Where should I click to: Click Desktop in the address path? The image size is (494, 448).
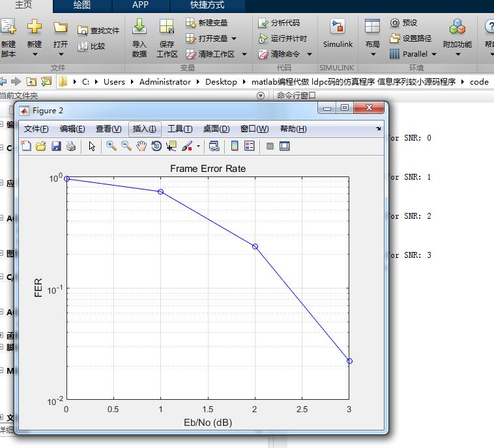(221, 82)
